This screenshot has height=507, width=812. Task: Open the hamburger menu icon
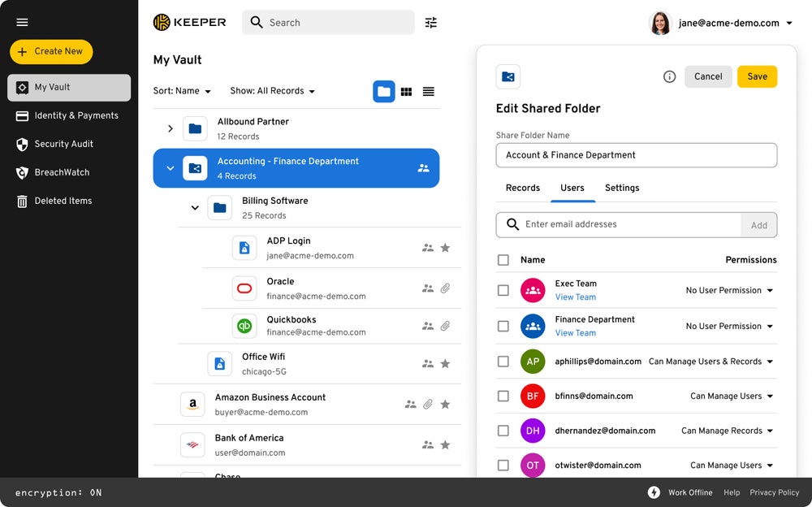22,22
